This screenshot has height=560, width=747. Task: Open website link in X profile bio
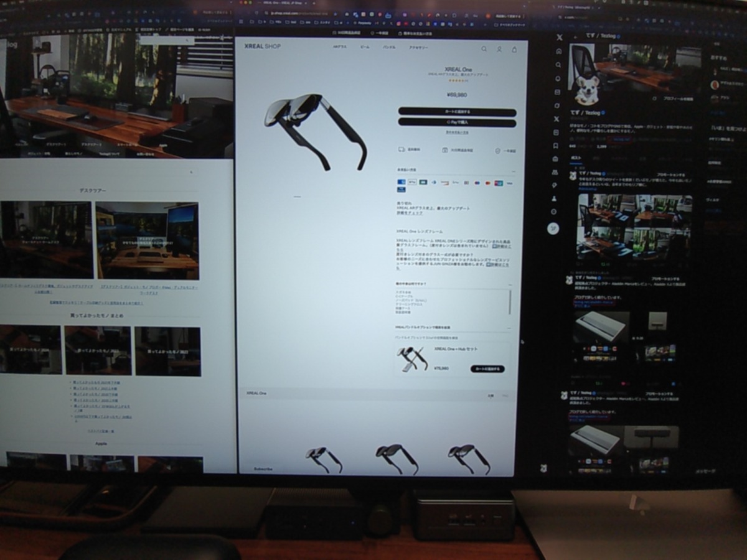[x=621, y=140]
